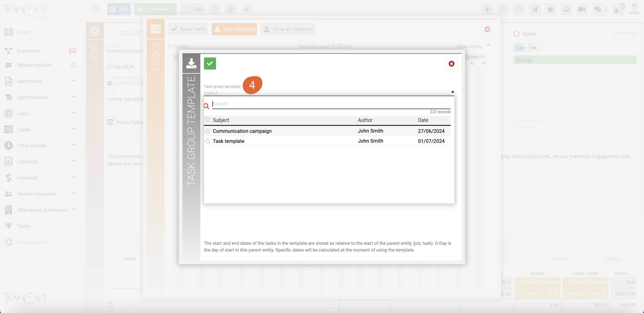Click the Task toolbar button
The width and height of the screenshot is (644, 313).
click(193, 9)
